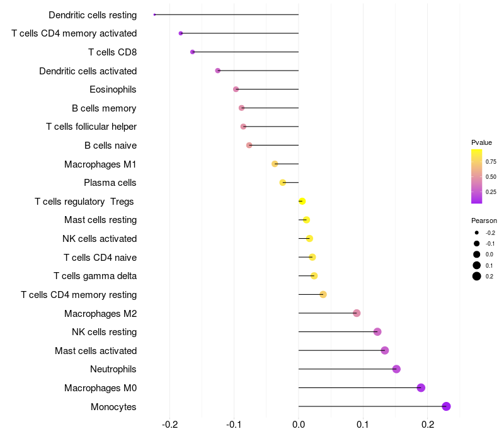
Task: Select the Neutrophils data point
Action: [396, 369]
